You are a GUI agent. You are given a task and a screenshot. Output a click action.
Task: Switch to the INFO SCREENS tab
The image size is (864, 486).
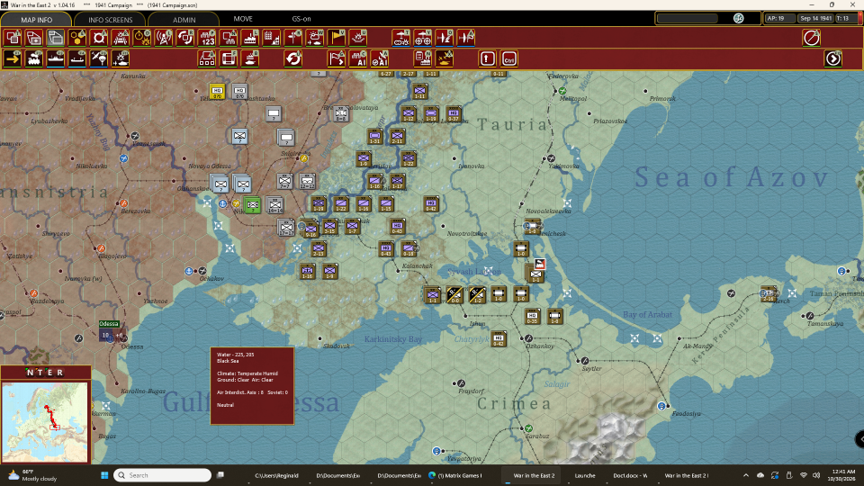[x=110, y=19]
